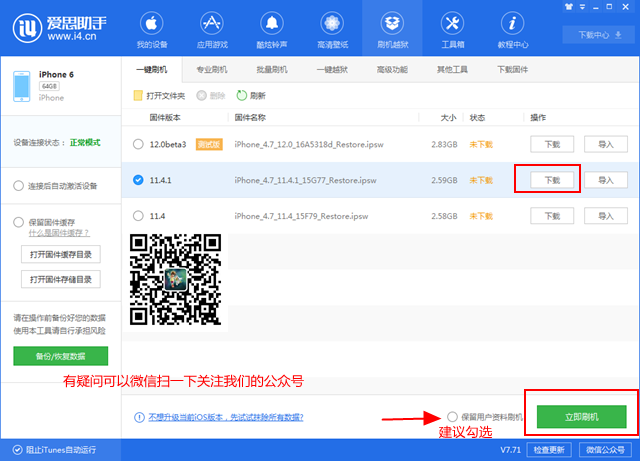This screenshot has height=461, width=640.
Task: Click the skin shirt icon in title bar
Action: [569, 7]
